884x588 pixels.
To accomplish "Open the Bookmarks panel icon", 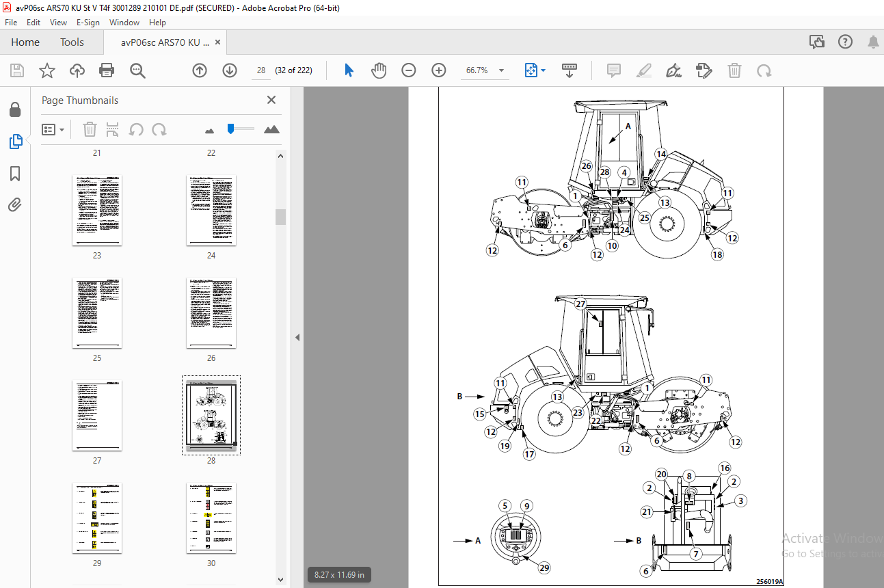I will coord(15,174).
